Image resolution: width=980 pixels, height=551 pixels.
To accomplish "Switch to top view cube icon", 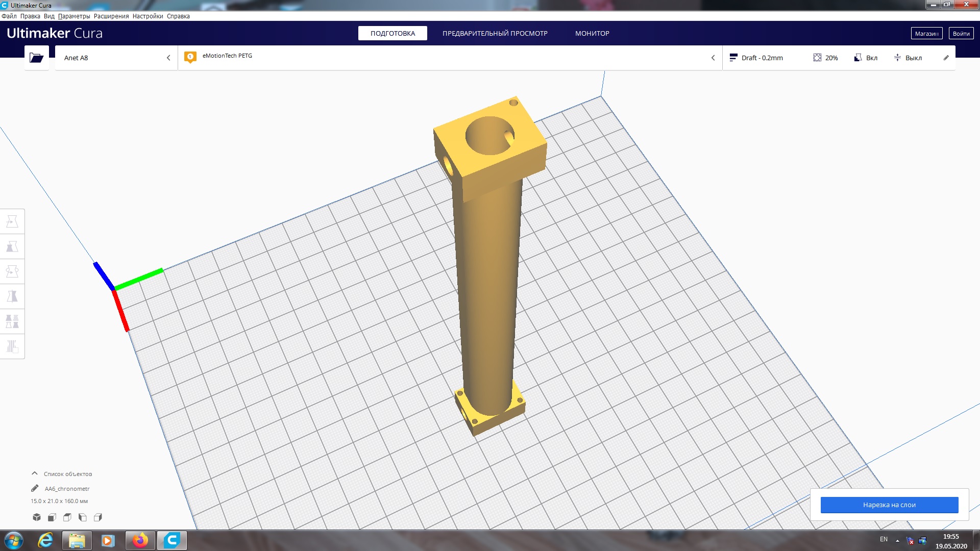I will point(67,517).
